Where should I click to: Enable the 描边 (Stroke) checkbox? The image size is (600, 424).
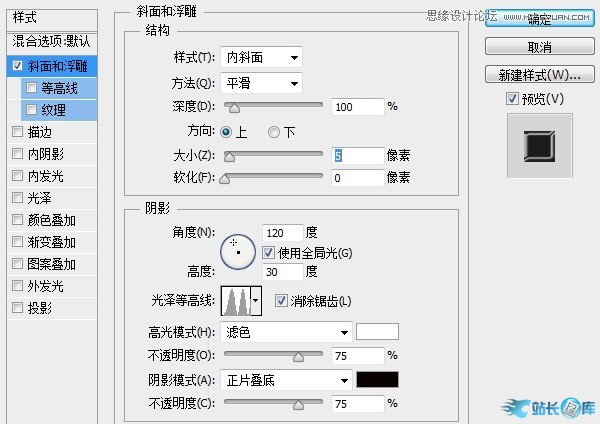click(x=16, y=131)
